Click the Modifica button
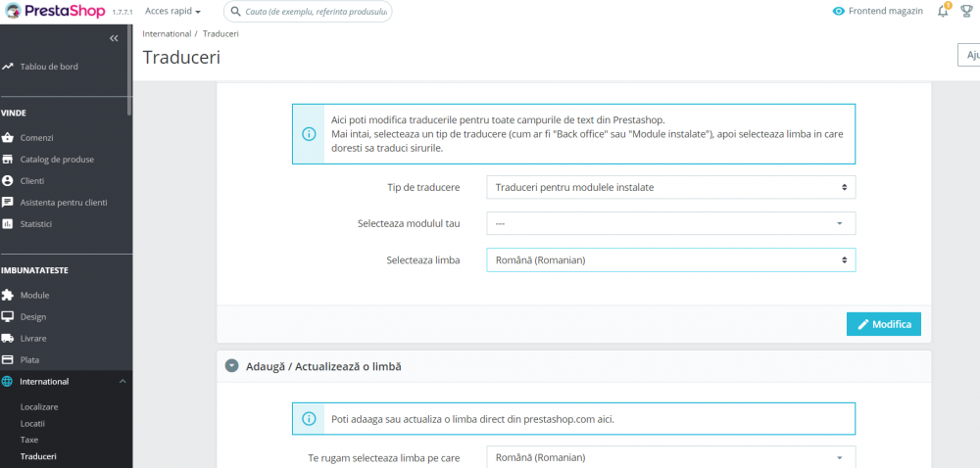Viewport: 980px width, 468px height. coord(884,324)
